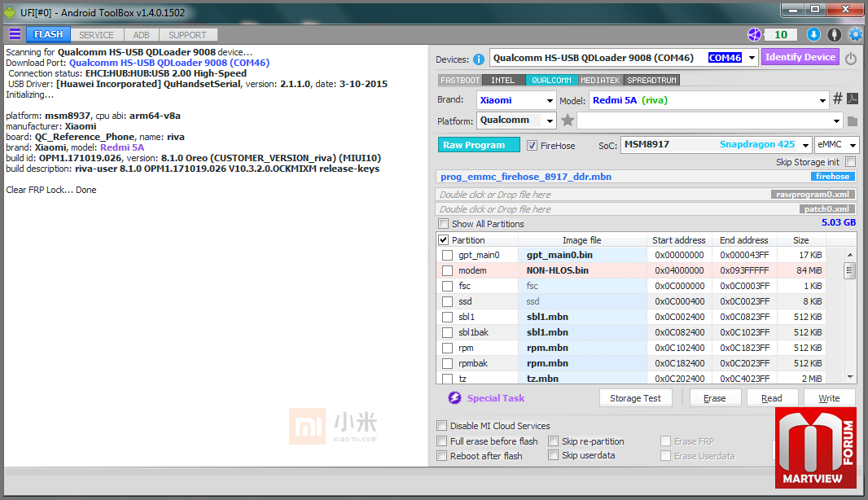The image size is (868, 500).
Task: Click the Write button
Action: [829, 398]
